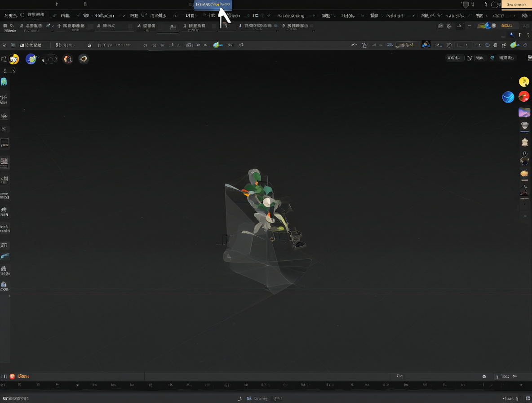
Task: Select the blue sphere icon on right panel
Action: click(x=508, y=97)
